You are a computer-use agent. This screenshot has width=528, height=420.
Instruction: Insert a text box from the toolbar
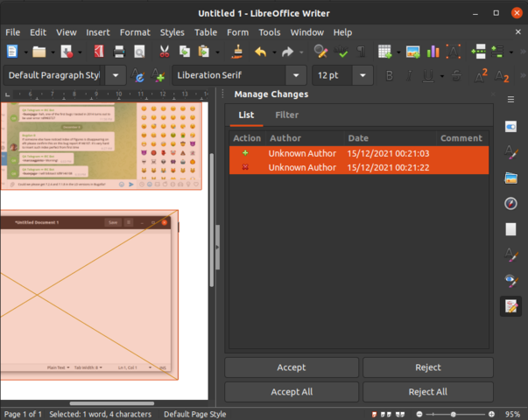[454, 52]
